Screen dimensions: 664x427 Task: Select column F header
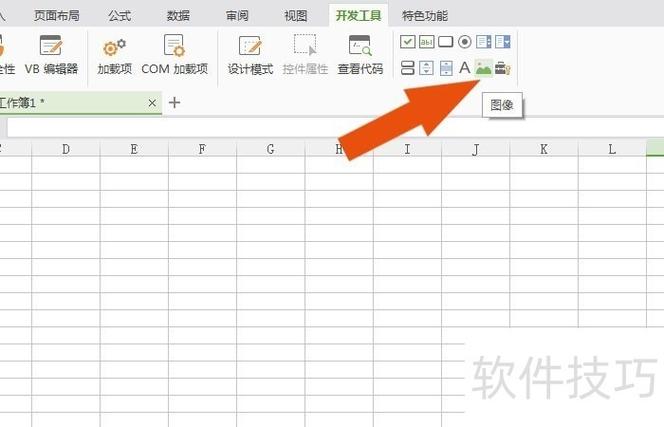click(x=202, y=149)
